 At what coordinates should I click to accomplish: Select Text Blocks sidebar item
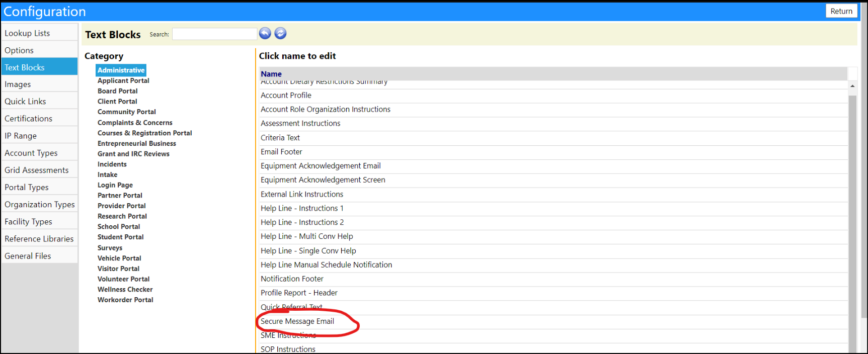click(39, 67)
